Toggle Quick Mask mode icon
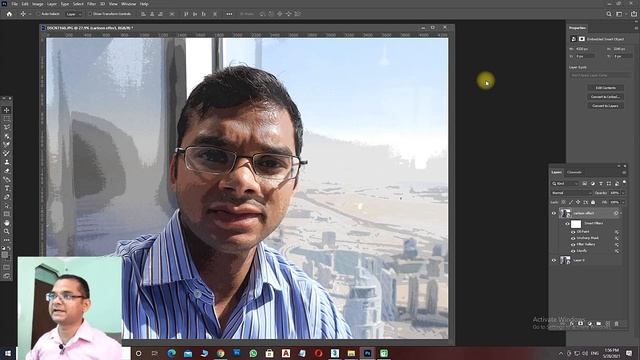 tap(7, 267)
